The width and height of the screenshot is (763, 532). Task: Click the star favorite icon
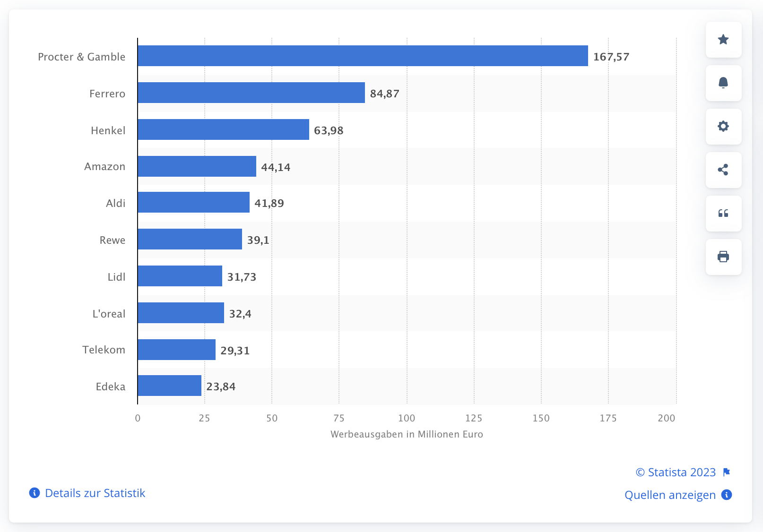tap(723, 39)
